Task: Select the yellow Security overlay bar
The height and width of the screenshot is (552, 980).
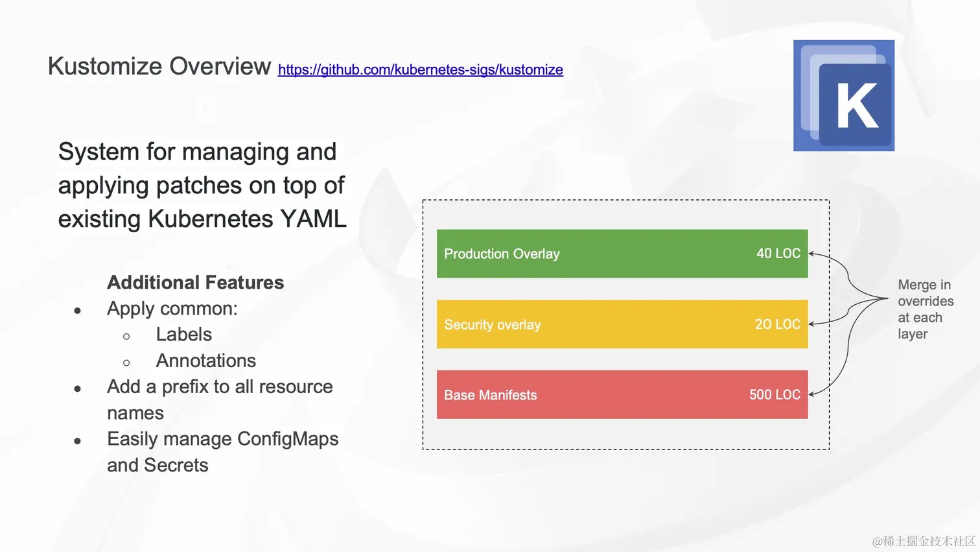Action: point(622,324)
